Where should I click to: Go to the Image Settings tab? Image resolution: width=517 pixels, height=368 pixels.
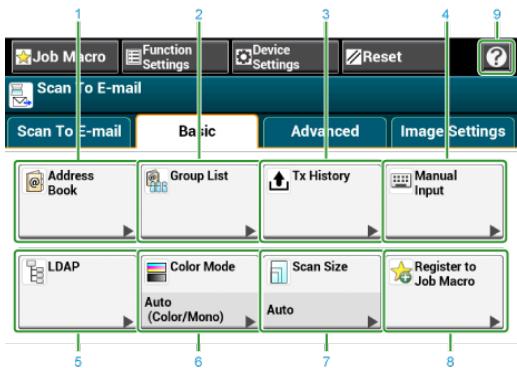[x=453, y=132]
